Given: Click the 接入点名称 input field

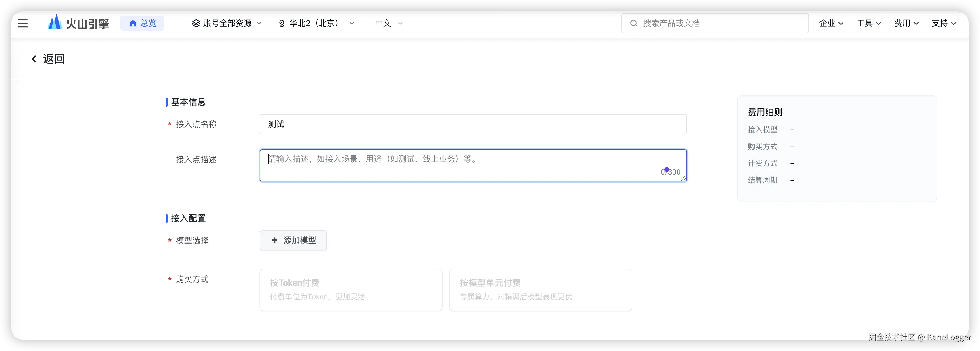Looking at the screenshot, I should (x=473, y=124).
